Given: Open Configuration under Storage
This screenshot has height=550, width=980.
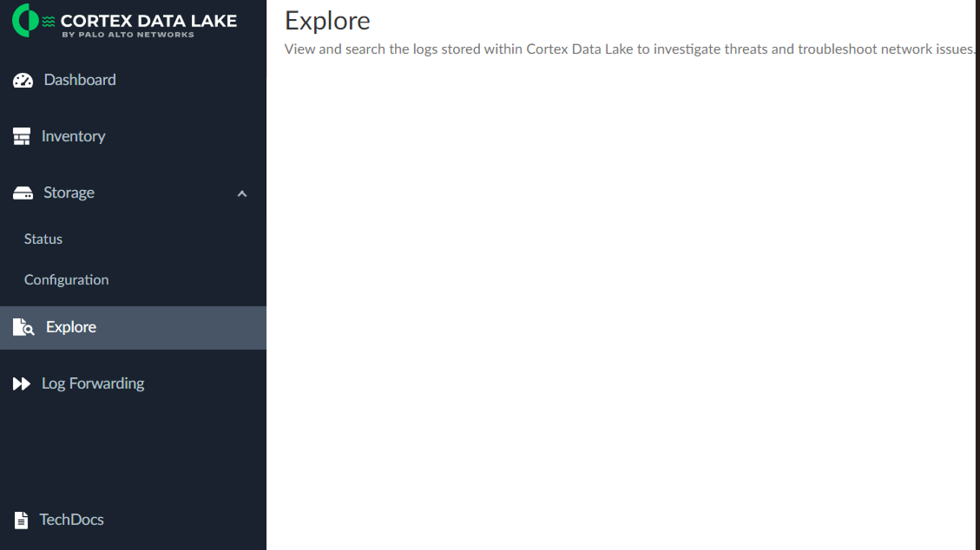Looking at the screenshot, I should pyautogui.click(x=66, y=279).
